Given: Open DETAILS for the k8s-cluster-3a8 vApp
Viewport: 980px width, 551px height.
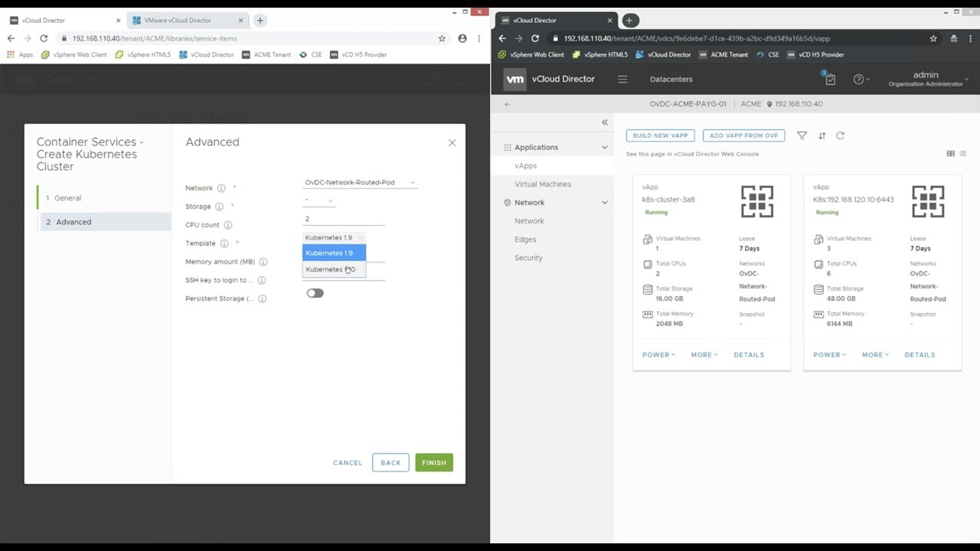Looking at the screenshot, I should coord(748,354).
